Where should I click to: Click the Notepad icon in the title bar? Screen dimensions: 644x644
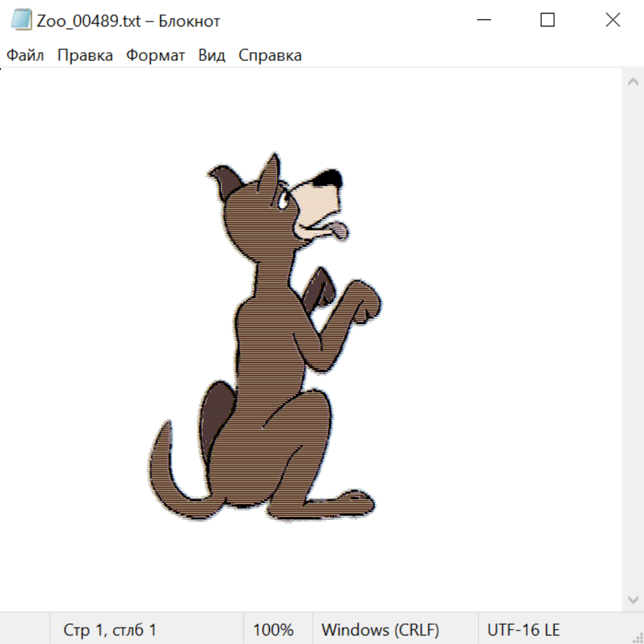[21, 20]
